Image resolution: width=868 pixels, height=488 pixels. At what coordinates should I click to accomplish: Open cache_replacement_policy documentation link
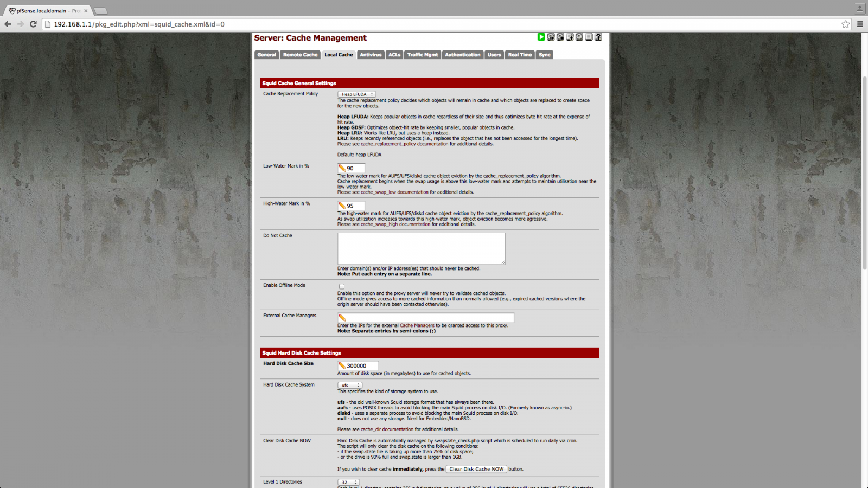tap(405, 144)
